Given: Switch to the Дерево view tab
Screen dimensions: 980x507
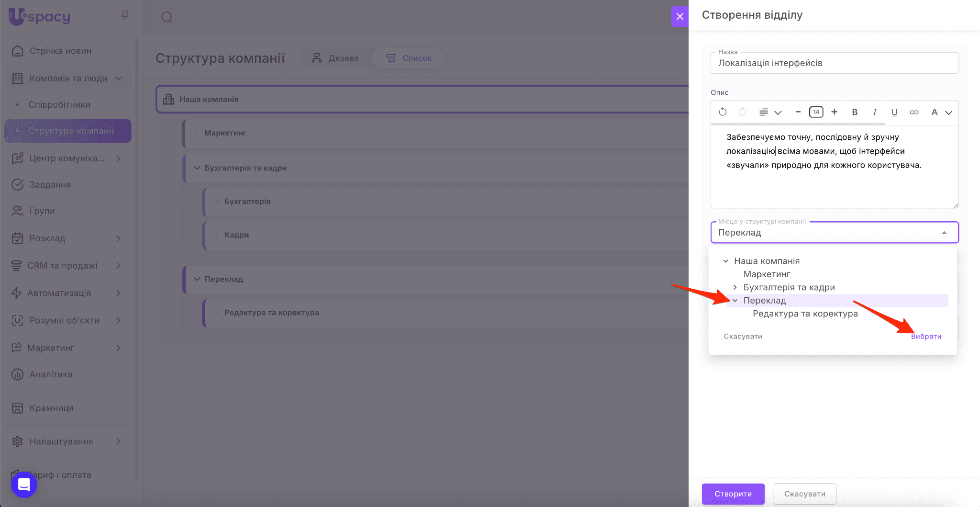Looking at the screenshot, I should pos(335,58).
